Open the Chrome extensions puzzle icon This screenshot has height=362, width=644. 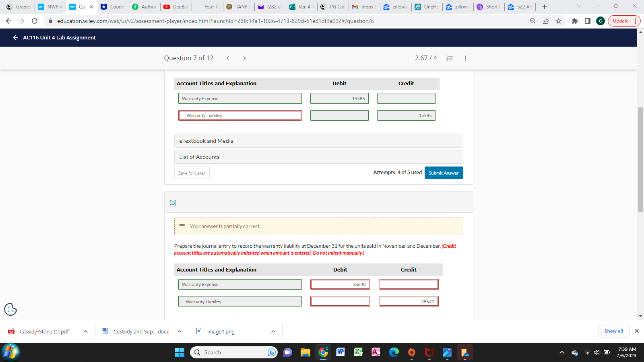[x=575, y=21]
